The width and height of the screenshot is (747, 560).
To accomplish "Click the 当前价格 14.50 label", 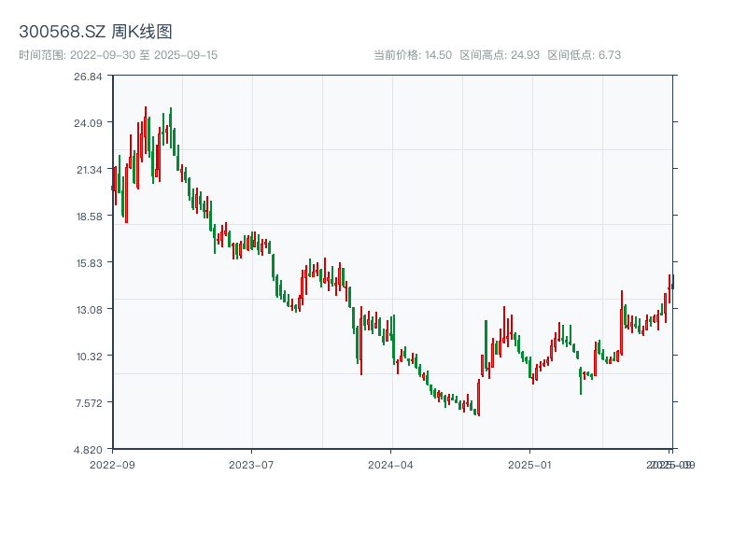I will 413,55.
